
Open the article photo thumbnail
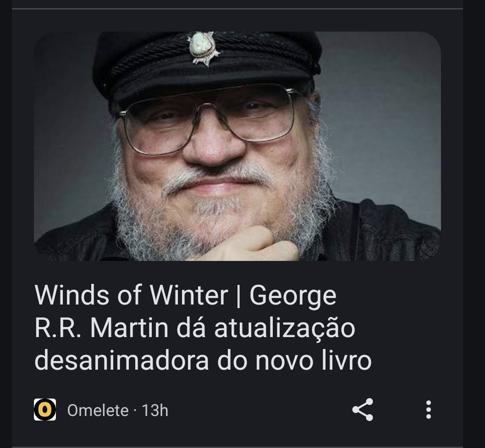pyautogui.click(x=237, y=146)
